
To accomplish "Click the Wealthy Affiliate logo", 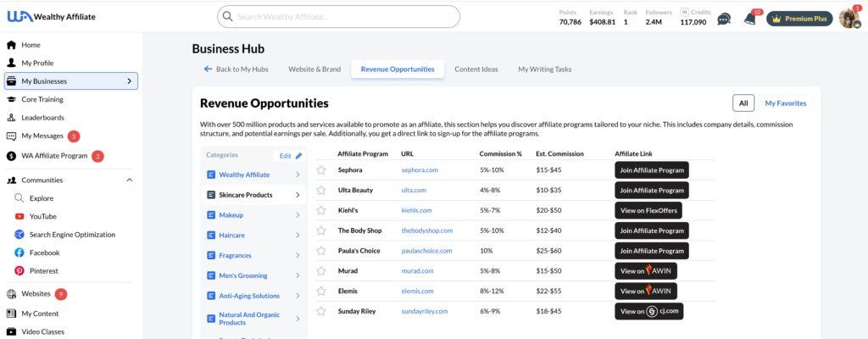I will pyautogui.click(x=51, y=17).
